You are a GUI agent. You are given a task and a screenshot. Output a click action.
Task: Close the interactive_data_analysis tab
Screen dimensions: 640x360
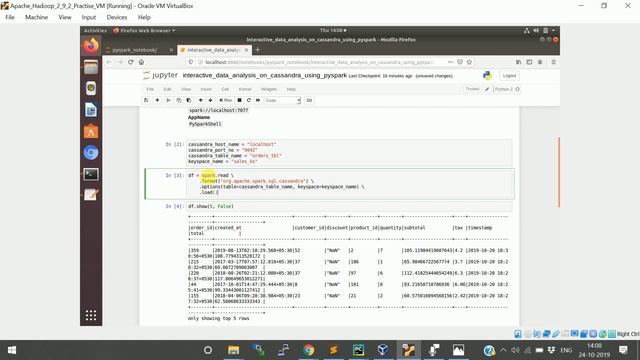pyautogui.click(x=246, y=50)
